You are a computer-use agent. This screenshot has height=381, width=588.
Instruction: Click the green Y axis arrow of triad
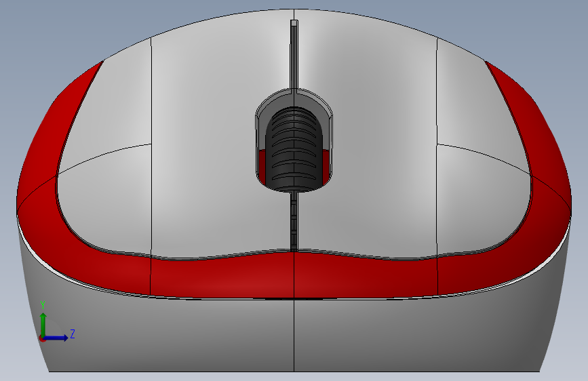[43, 325]
